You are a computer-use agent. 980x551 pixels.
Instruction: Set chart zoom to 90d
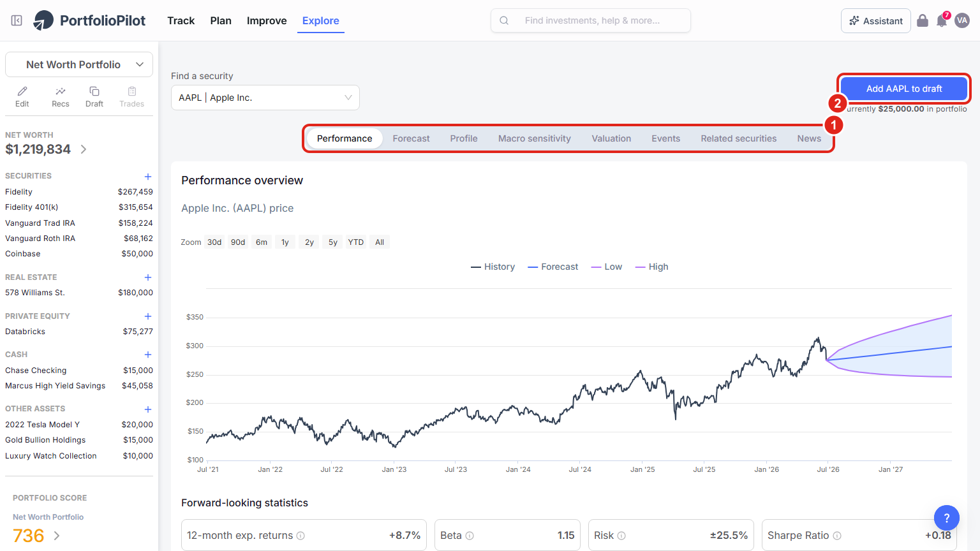click(x=238, y=242)
